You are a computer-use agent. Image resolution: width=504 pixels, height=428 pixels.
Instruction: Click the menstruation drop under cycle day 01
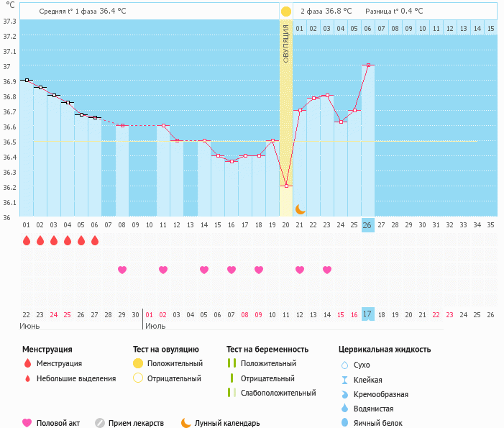27,240
